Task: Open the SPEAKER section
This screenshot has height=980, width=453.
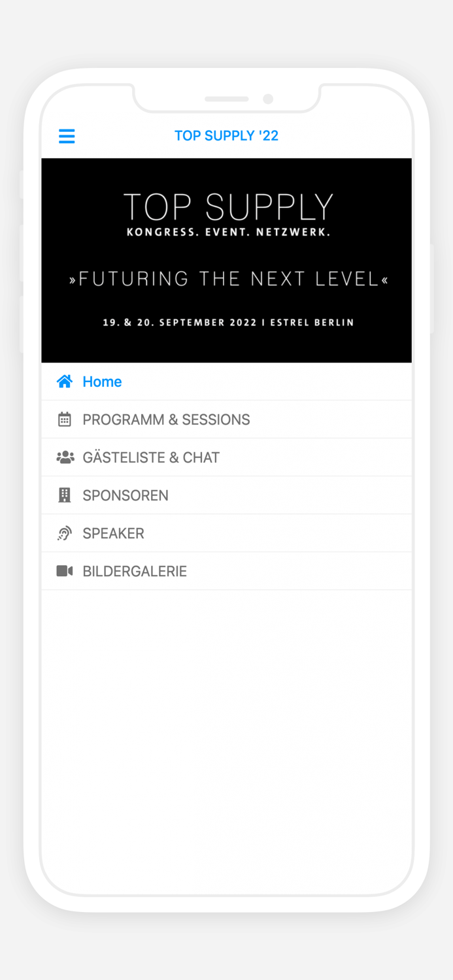Action: 113,533
